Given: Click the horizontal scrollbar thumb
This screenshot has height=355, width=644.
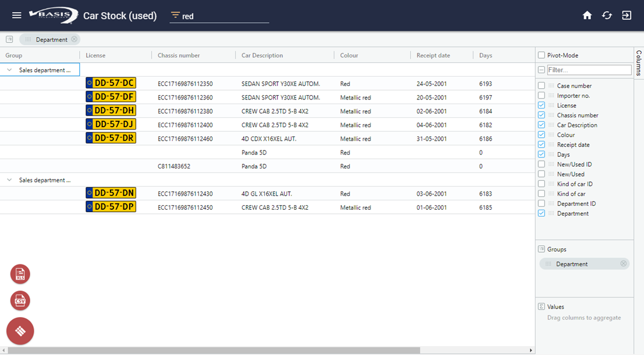Looking at the screenshot, I should [214, 350].
